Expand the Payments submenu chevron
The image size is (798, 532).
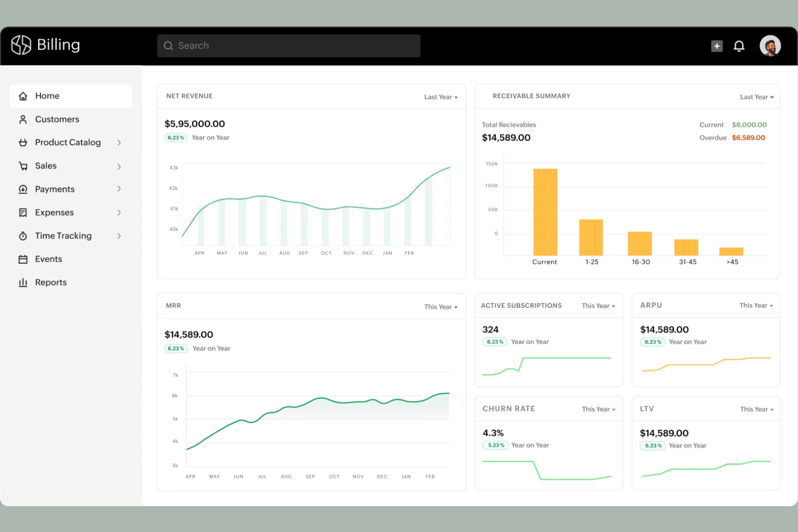119,189
